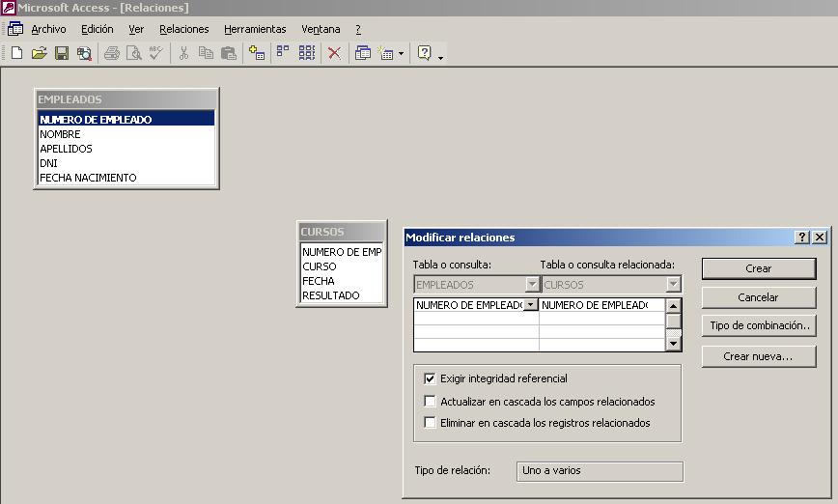Click the file search icon

click(84, 53)
